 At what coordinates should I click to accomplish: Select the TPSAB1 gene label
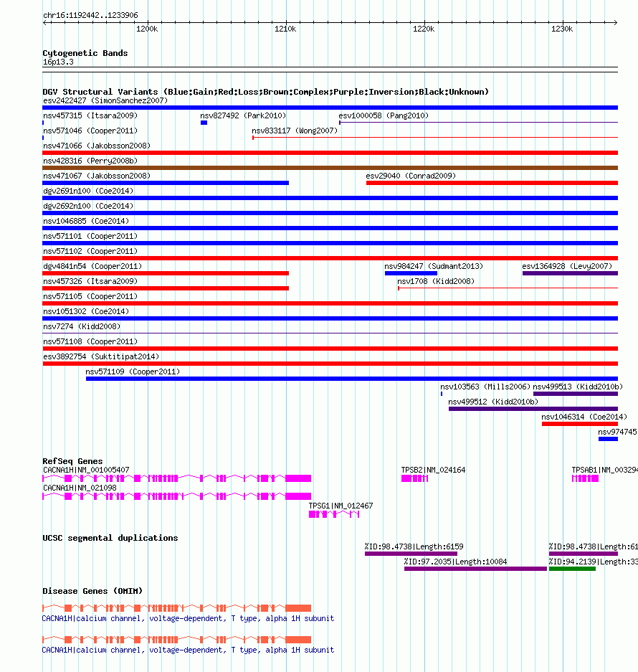click(604, 470)
